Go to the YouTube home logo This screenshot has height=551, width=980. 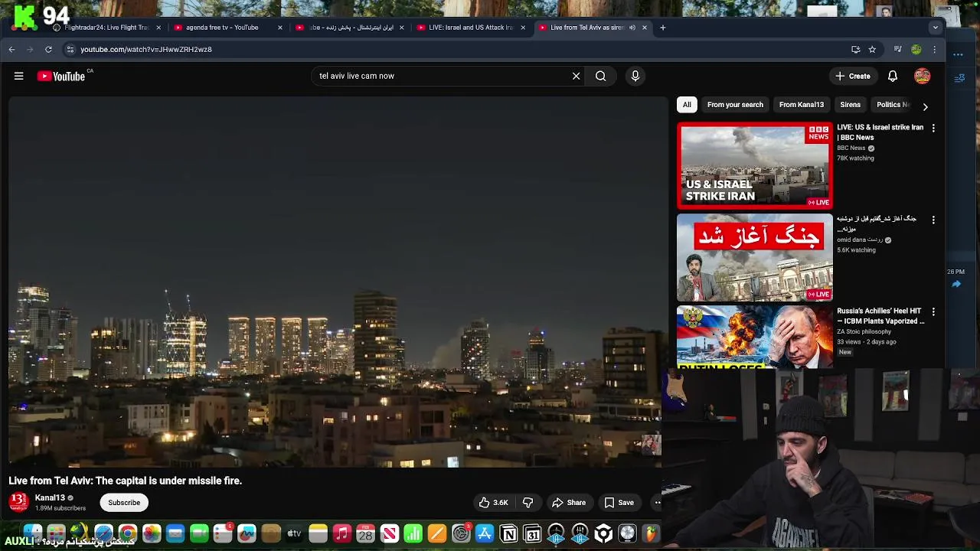click(x=61, y=76)
